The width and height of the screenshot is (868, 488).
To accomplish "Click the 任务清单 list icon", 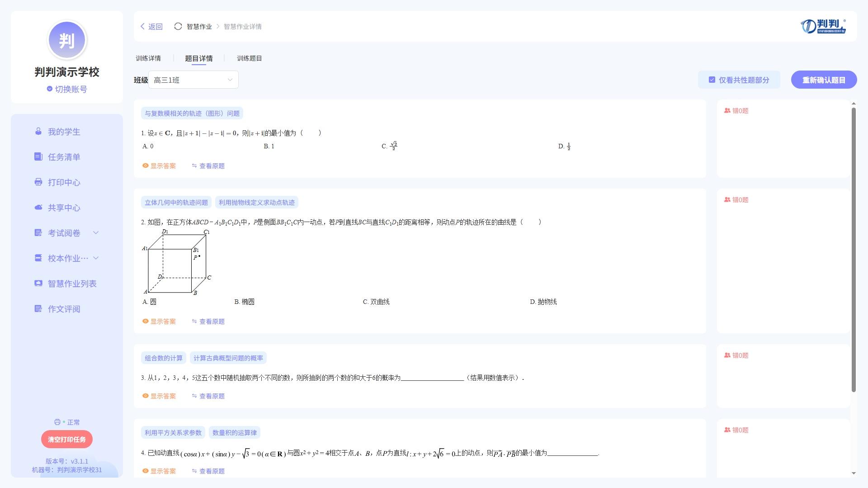I will point(38,157).
